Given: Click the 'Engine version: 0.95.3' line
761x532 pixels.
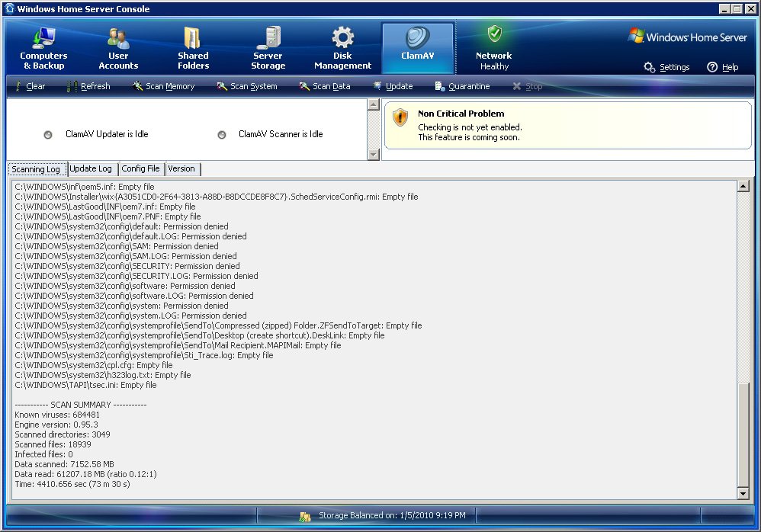Looking at the screenshot, I should [56, 425].
